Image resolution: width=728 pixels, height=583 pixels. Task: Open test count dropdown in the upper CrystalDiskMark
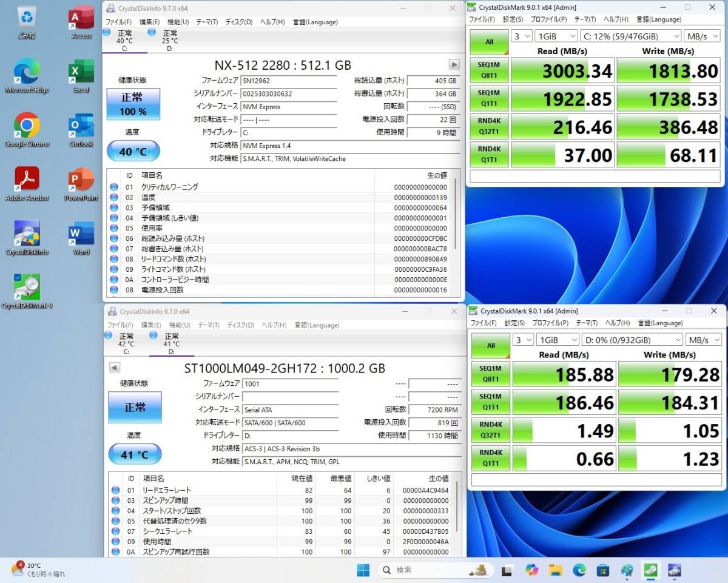[521, 36]
